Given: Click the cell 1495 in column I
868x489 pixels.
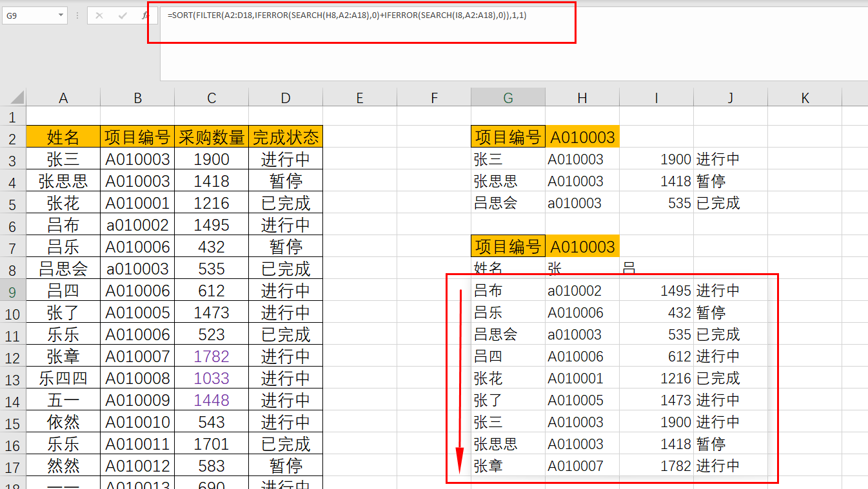Looking at the screenshot, I should [x=656, y=291].
